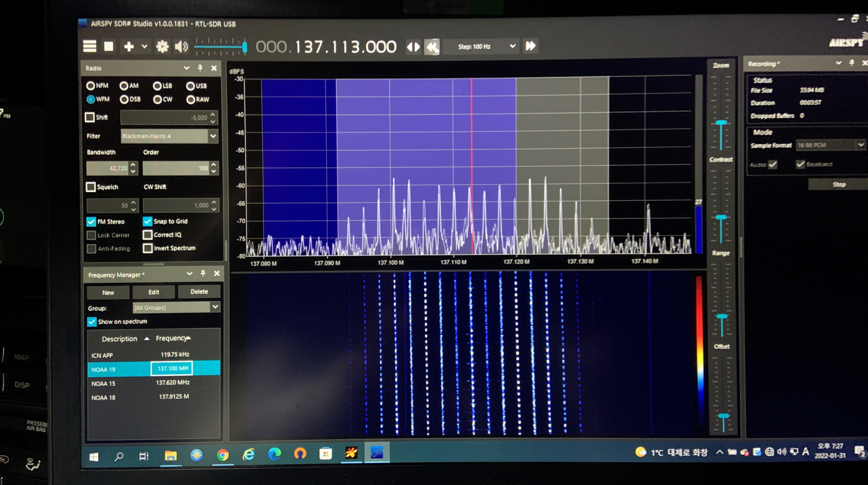
Task: Select the NOAA 15 frequency entry
Action: (x=154, y=383)
